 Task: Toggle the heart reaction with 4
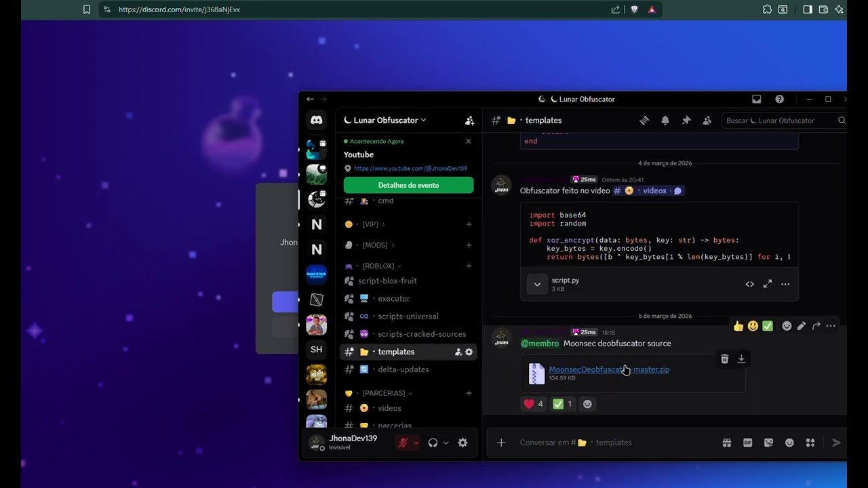point(533,404)
